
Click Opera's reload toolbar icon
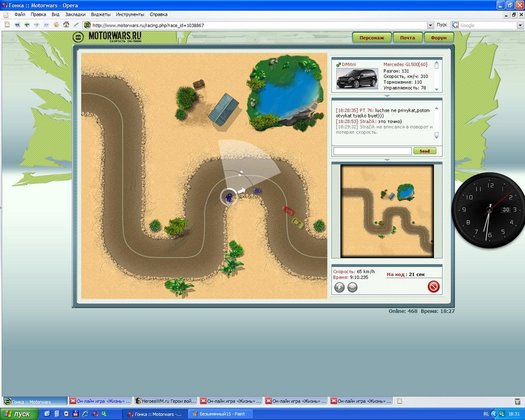56,25
